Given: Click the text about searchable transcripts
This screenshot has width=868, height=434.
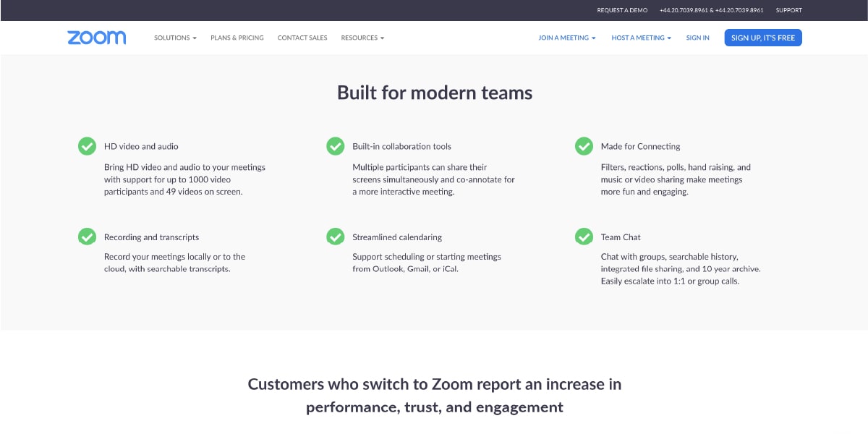Looking at the screenshot, I should [174, 263].
